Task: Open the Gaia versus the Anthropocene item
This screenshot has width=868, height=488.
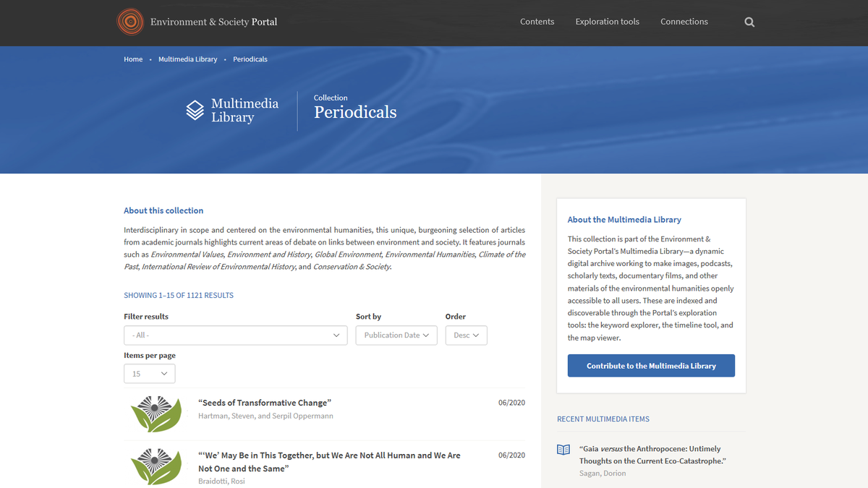Action: click(652, 455)
